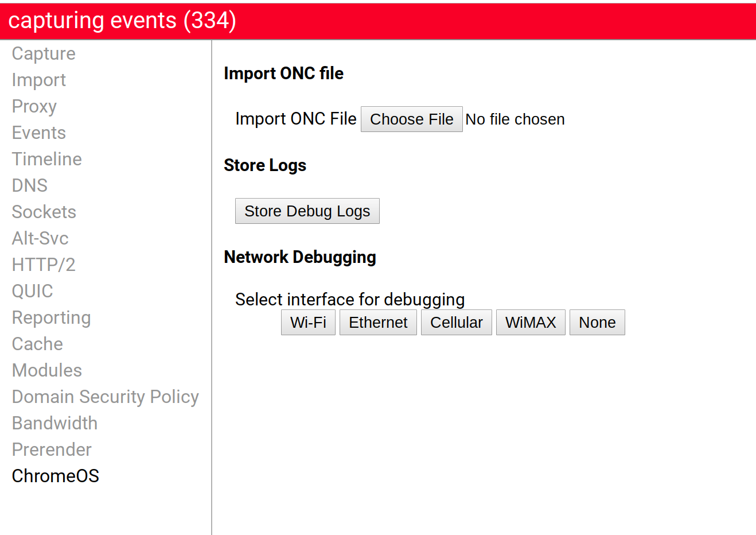The width and height of the screenshot is (756, 535).
Task: Click the capturing events status bar
Action: point(378,21)
